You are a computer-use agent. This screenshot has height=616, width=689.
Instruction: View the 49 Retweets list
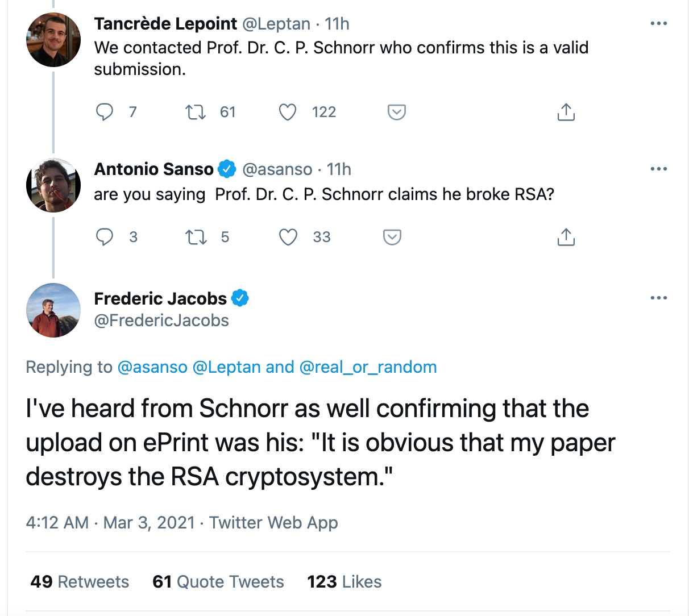point(79,581)
